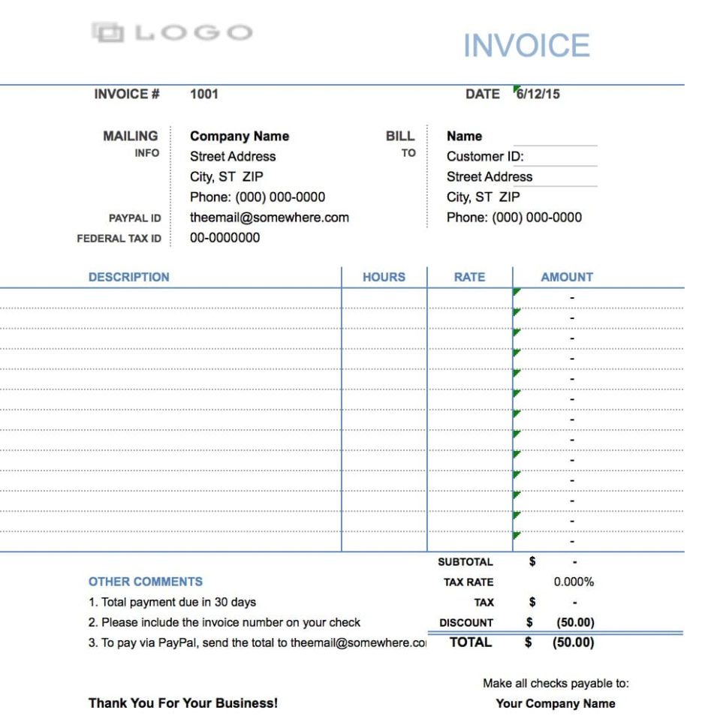
Task: Select the invoice number 1001
Action: tap(203, 94)
